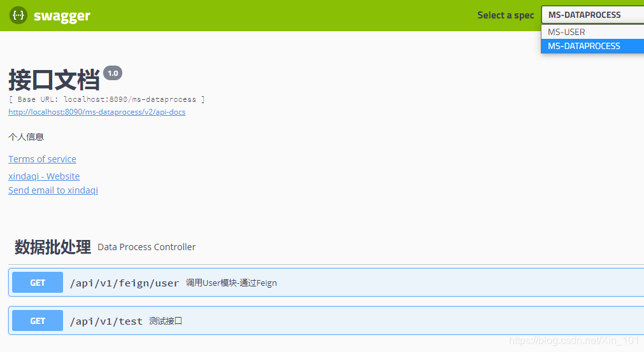The width and height of the screenshot is (644, 352).
Task: Select the Base URL localhost:8090/ms-dataprocess text
Action: [106, 99]
